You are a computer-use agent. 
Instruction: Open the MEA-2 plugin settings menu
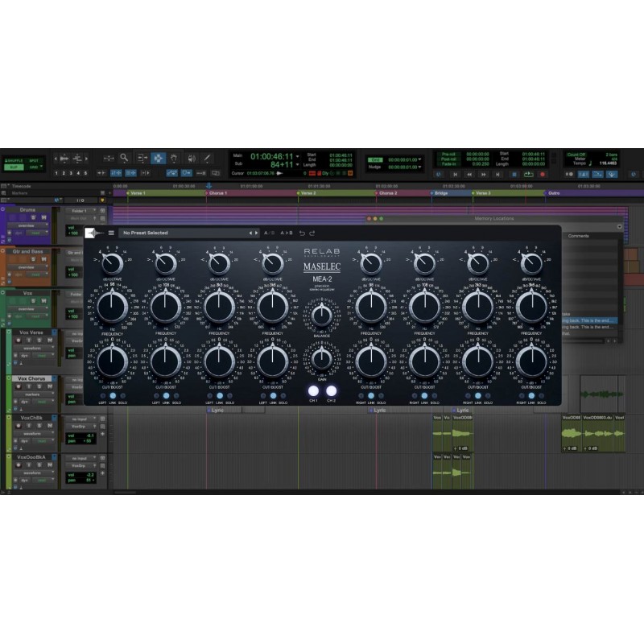110,232
